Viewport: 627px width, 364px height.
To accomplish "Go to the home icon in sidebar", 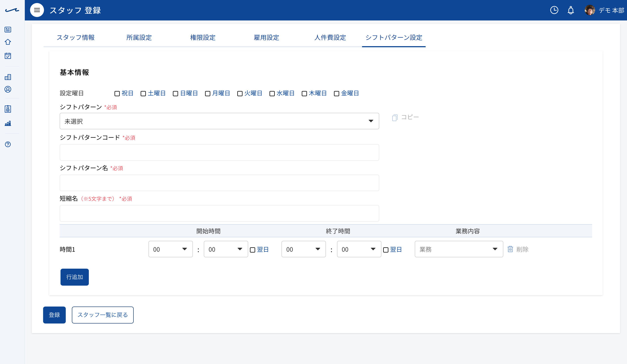I will click(x=8, y=42).
